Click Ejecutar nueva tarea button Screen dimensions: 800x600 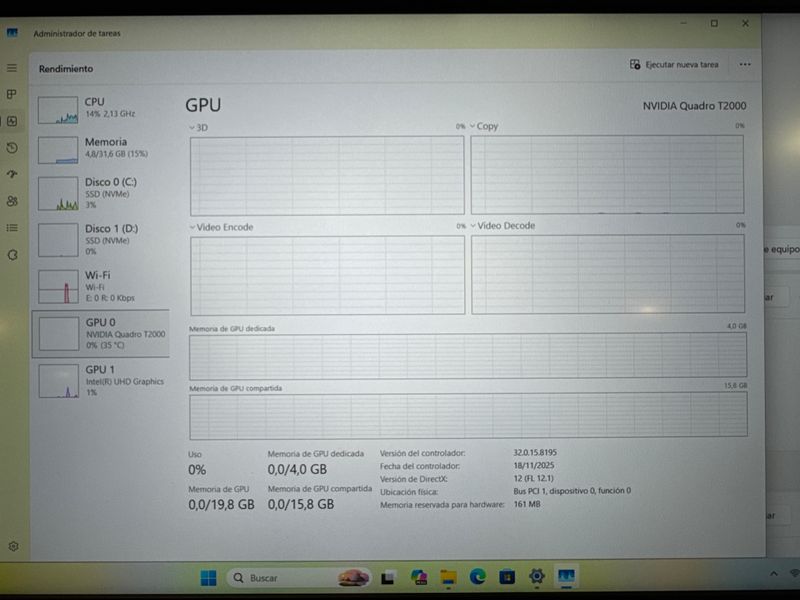tap(673, 65)
